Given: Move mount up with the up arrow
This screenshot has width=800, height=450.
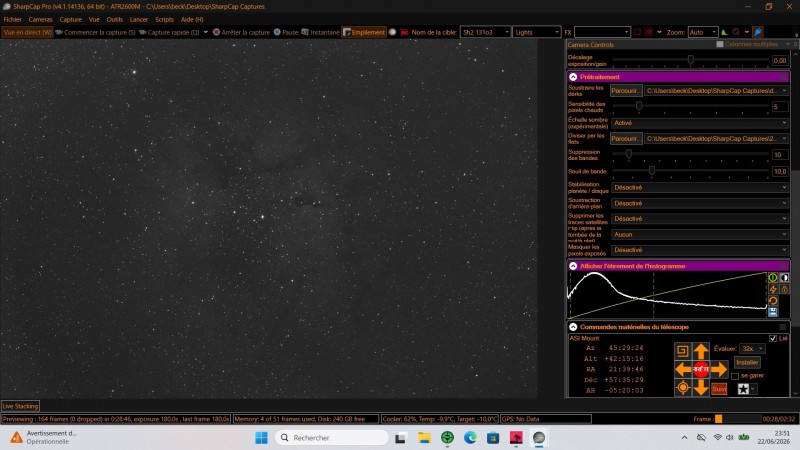Looking at the screenshot, I should pyautogui.click(x=701, y=351).
